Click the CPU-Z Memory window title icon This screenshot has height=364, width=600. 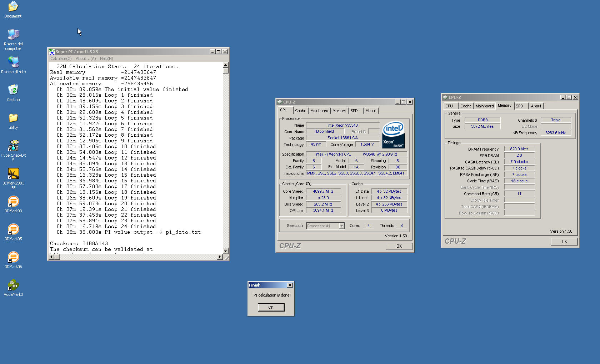[x=445, y=97]
